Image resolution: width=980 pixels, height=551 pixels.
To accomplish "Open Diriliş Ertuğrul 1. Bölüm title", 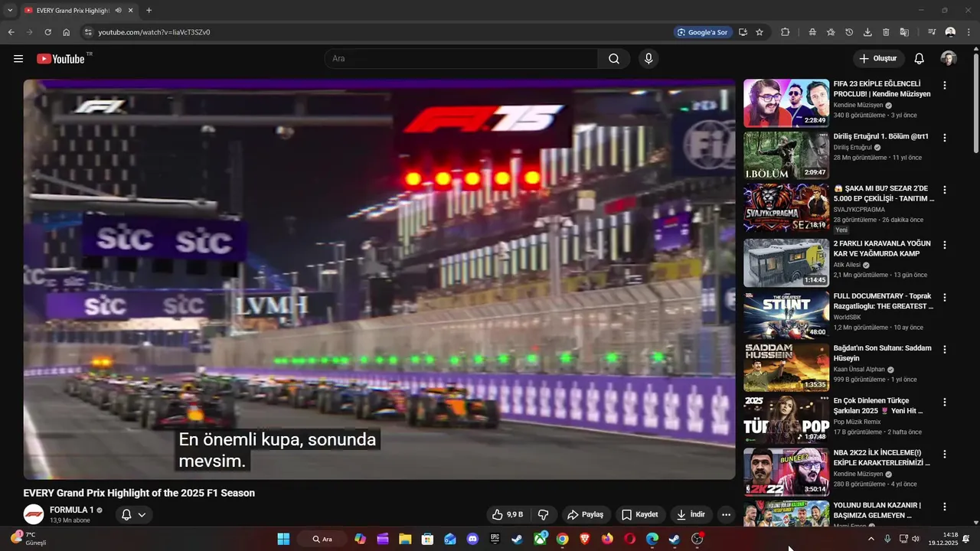I will click(880, 136).
